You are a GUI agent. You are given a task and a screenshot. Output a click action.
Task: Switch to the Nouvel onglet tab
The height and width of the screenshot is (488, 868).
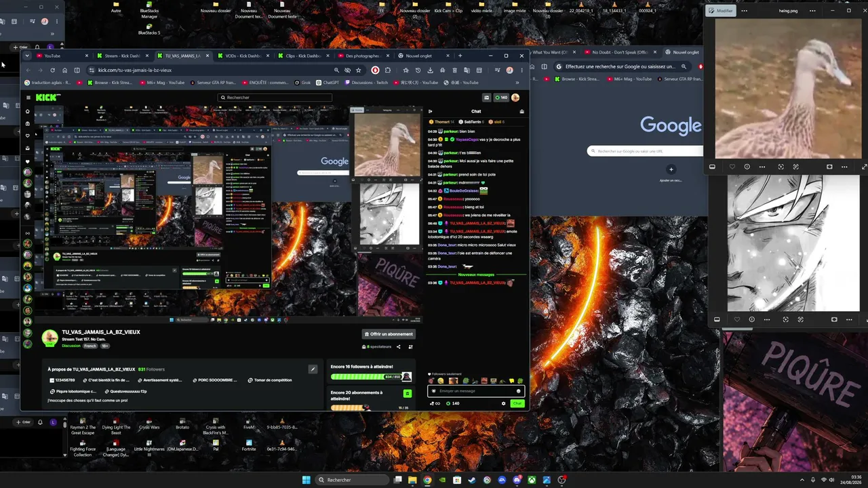coord(423,56)
